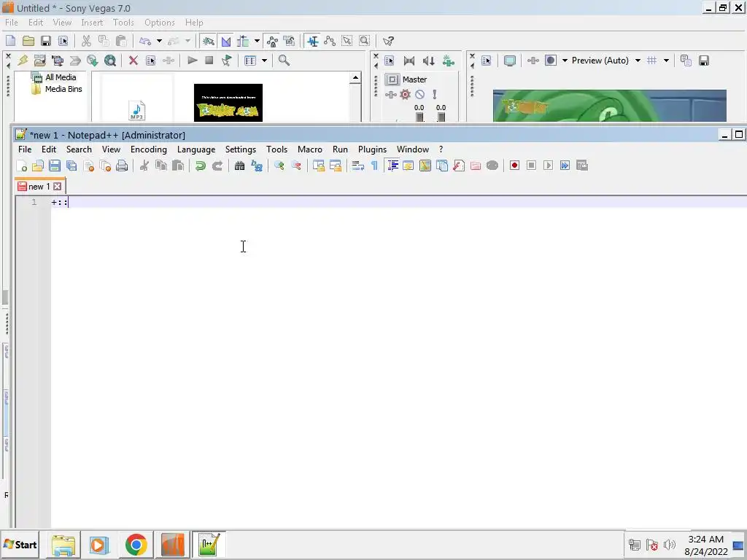Image resolution: width=747 pixels, height=560 pixels.
Task: Open the Notepad++ Language menu
Action: (x=196, y=149)
